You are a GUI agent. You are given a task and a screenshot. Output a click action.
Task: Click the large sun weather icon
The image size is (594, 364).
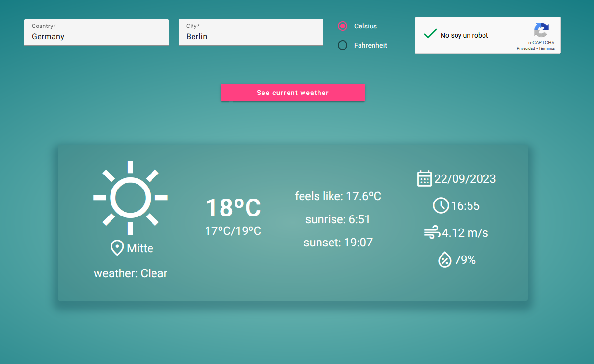(130, 198)
